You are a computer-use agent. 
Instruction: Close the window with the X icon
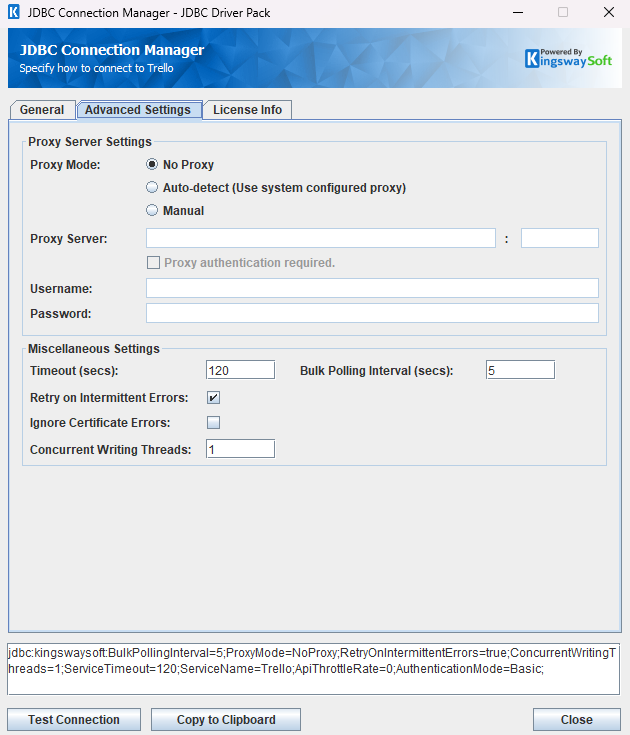click(x=609, y=12)
